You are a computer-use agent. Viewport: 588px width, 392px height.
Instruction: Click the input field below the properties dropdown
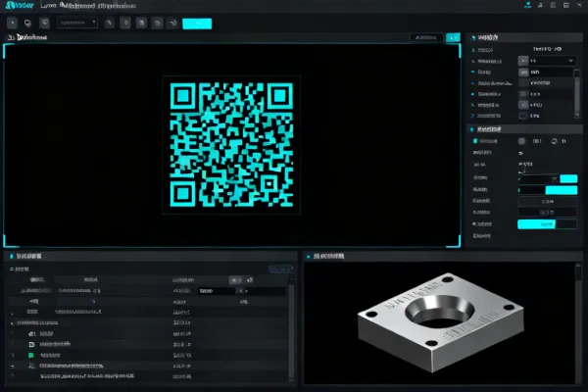[551, 72]
